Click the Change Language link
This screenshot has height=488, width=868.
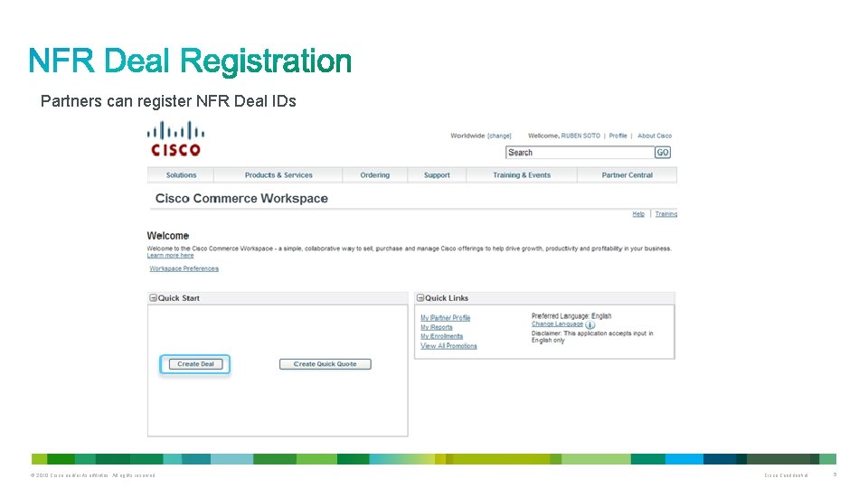pyautogui.click(x=558, y=324)
